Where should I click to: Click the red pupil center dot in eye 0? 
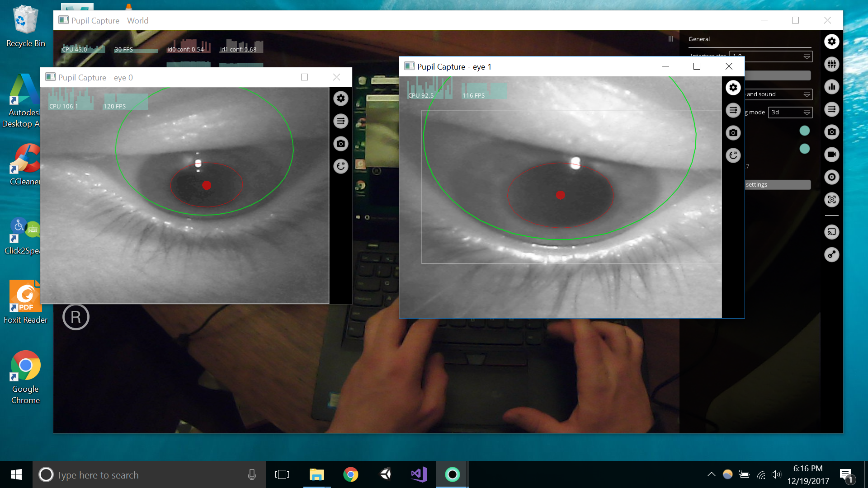[x=207, y=185]
